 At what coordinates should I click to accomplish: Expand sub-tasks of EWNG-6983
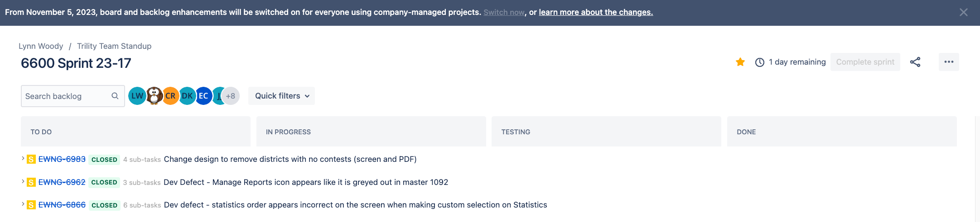pos(23,158)
